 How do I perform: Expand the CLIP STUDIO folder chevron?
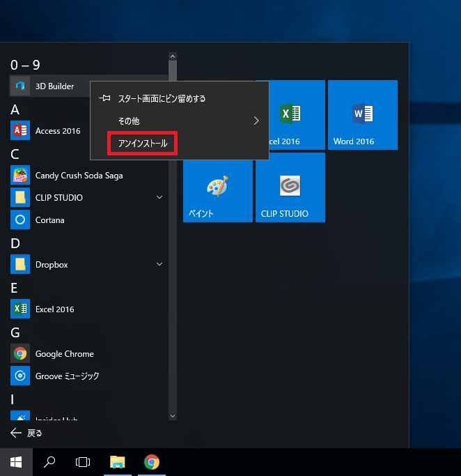coord(159,198)
